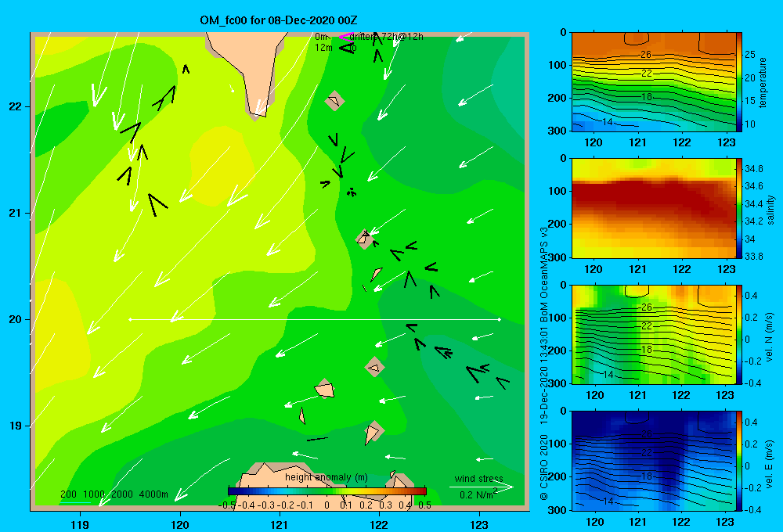
Task: Click the vel. N color scale bar
Action: tap(739, 334)
